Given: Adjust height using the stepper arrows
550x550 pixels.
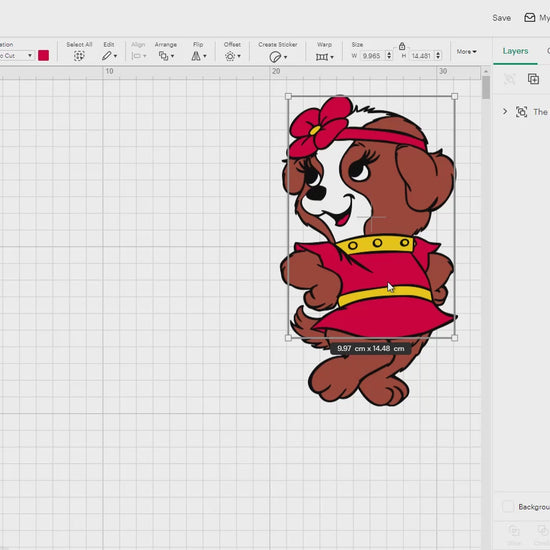Looking at the screenshot, I should click(438, 55).
